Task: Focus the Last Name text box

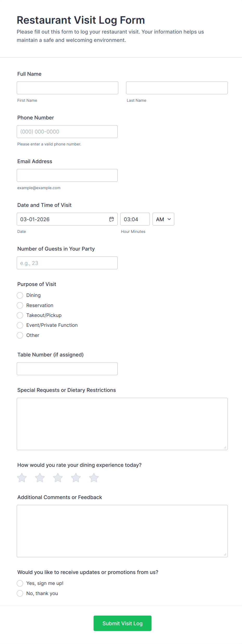Action: 177,88
